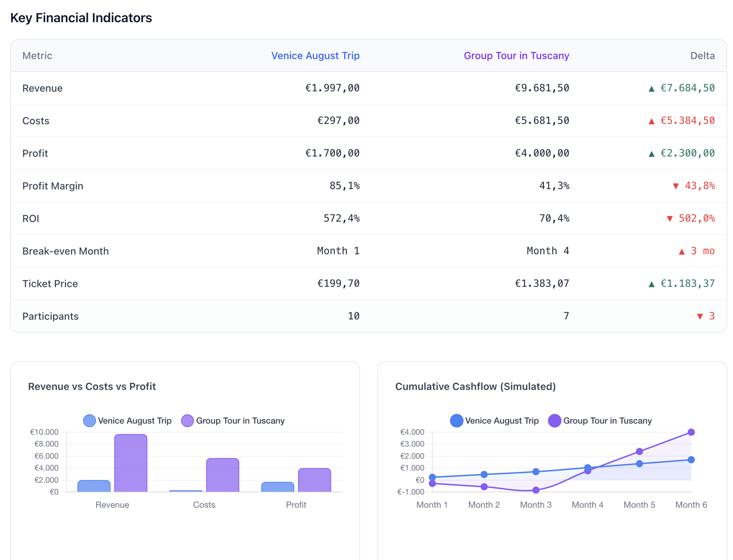Click the red down arrow in Profit Margin delta
This screenshot has width=733, height=560.
[x=676, y=186]
